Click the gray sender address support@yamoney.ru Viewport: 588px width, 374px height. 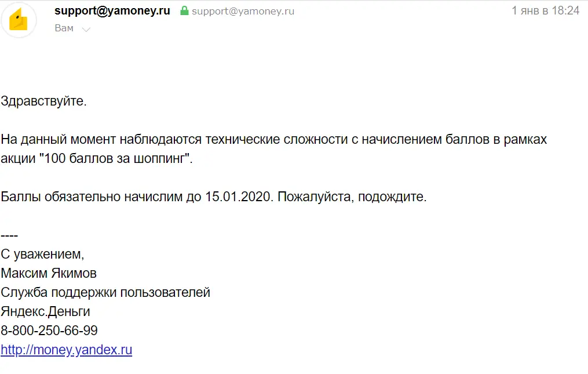coord(243,11)
